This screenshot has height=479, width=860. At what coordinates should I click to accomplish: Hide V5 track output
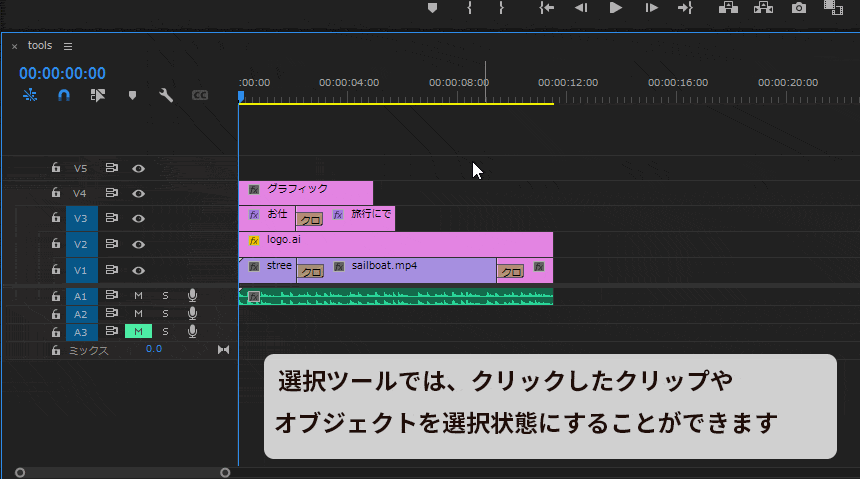click(138, 168)
